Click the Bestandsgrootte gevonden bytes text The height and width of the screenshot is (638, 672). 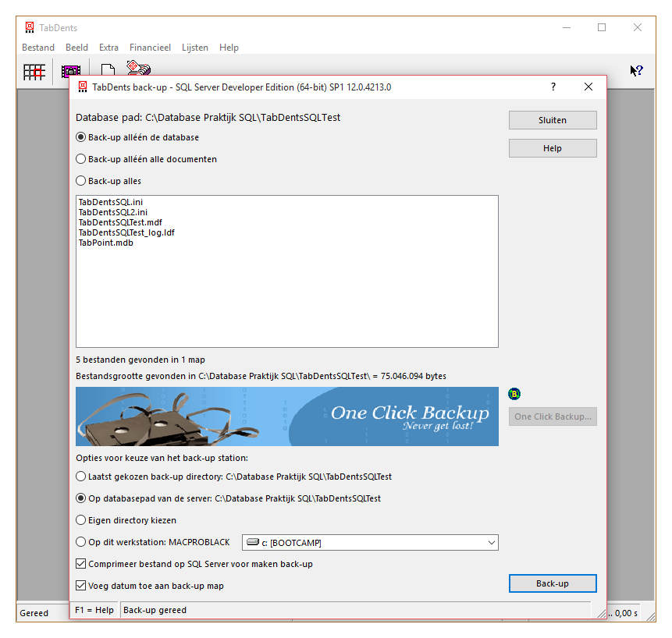pyautogui.click(x=261, y=376)
